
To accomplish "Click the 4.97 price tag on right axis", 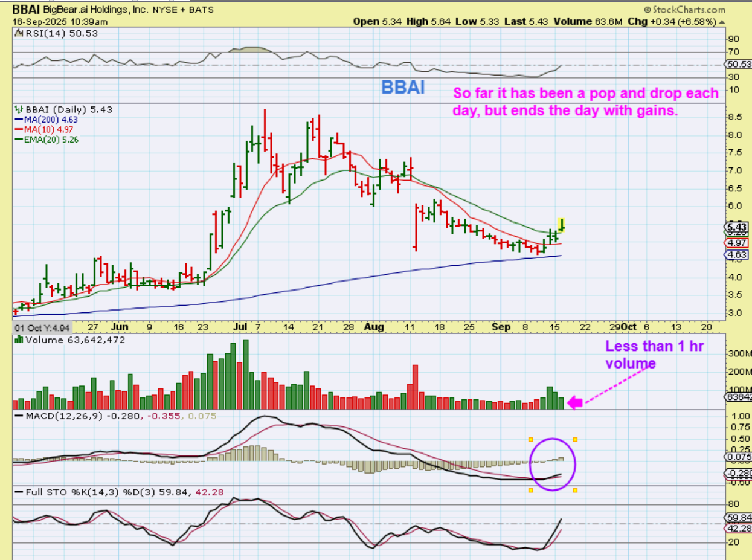I will pyautogui.click(x=738, y=243).
